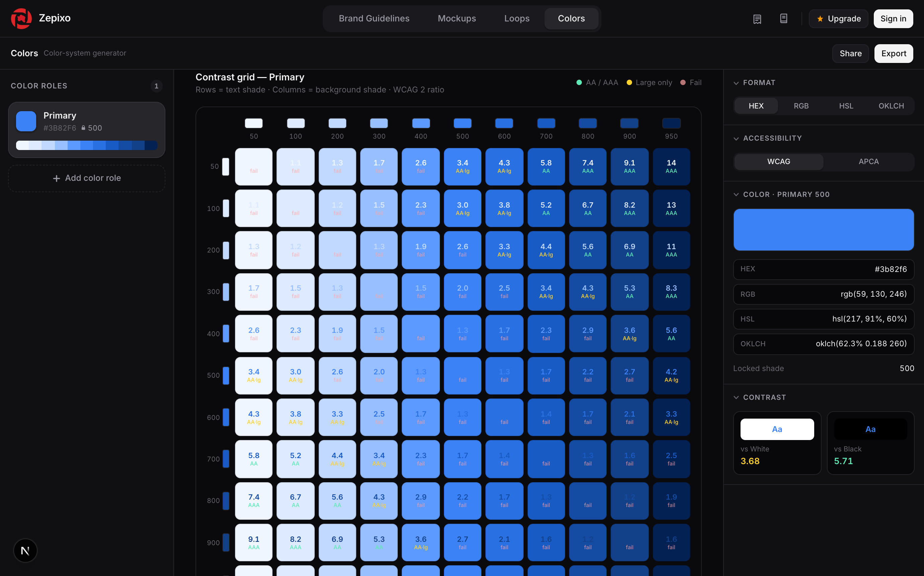
Task: Click the 4.2 AA·lg cell in row 500
Action: [x=671, y=376]
